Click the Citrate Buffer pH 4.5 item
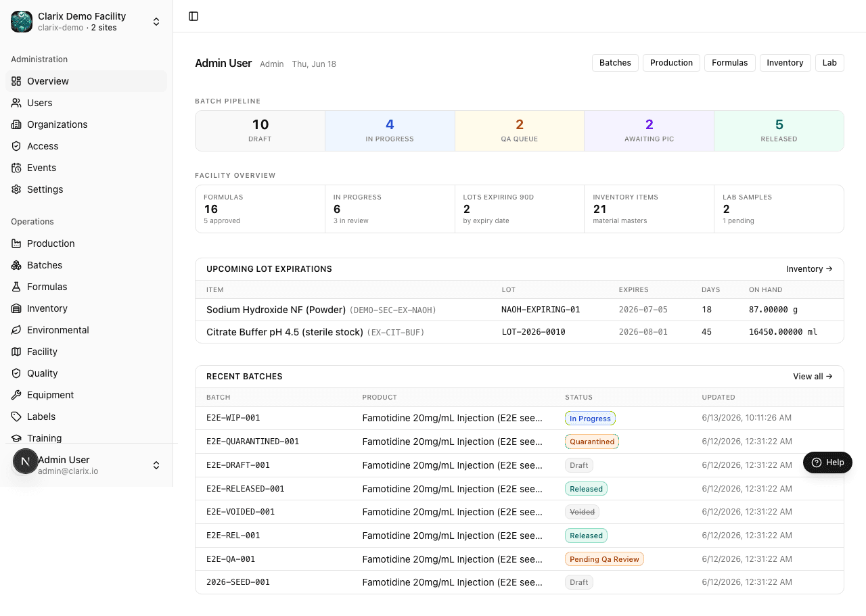 tap(285, 332)
